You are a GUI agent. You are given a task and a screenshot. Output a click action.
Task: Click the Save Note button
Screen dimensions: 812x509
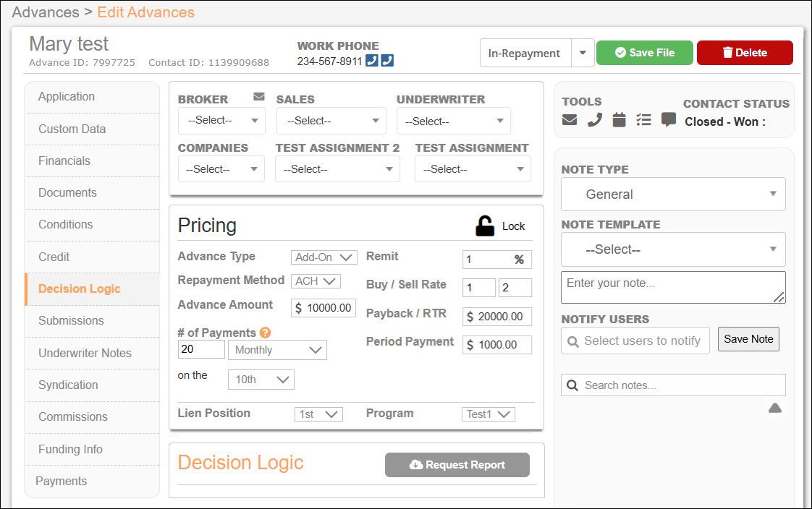748,339
